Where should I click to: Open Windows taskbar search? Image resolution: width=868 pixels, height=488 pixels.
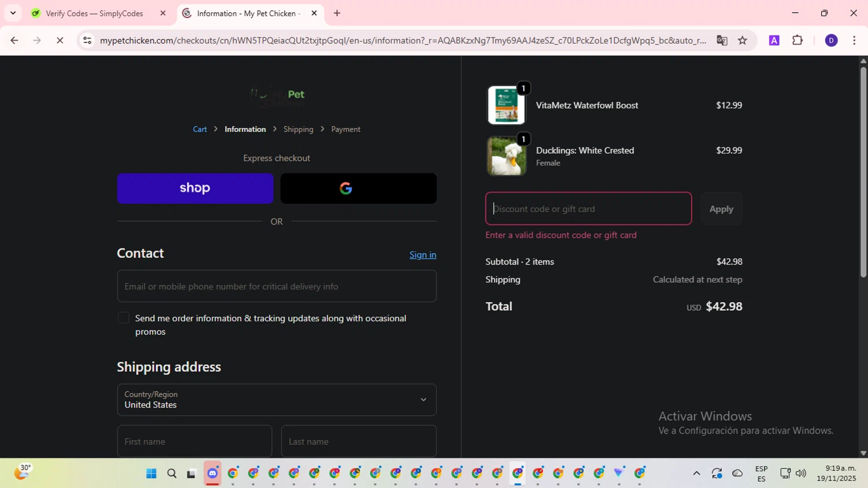(x=171, y=474)
